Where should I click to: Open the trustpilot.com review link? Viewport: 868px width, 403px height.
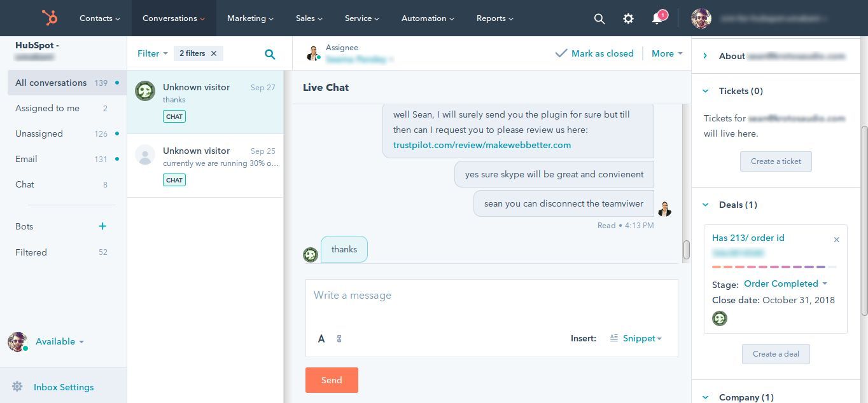pos(482,145)
